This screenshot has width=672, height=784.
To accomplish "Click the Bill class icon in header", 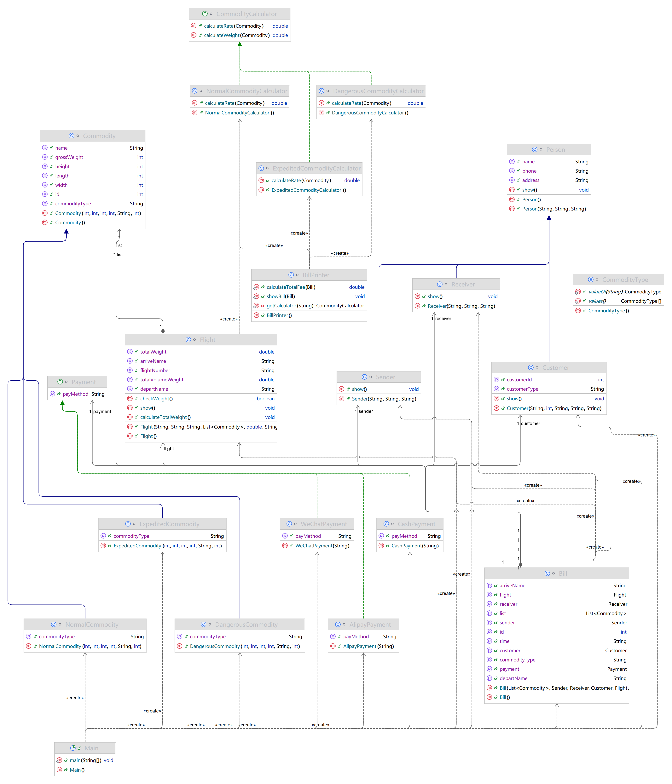I will point(547,573).
